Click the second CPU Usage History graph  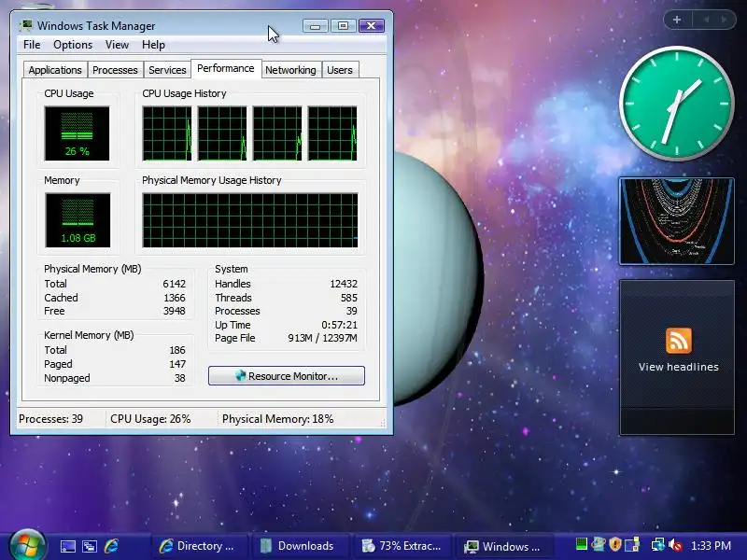pos(222,133)
